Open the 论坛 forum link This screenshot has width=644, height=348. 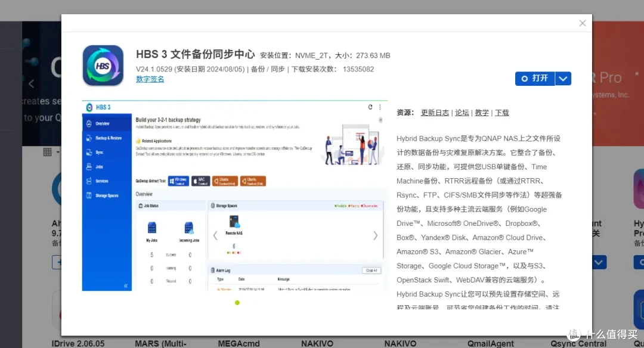(x=462, y=113)
